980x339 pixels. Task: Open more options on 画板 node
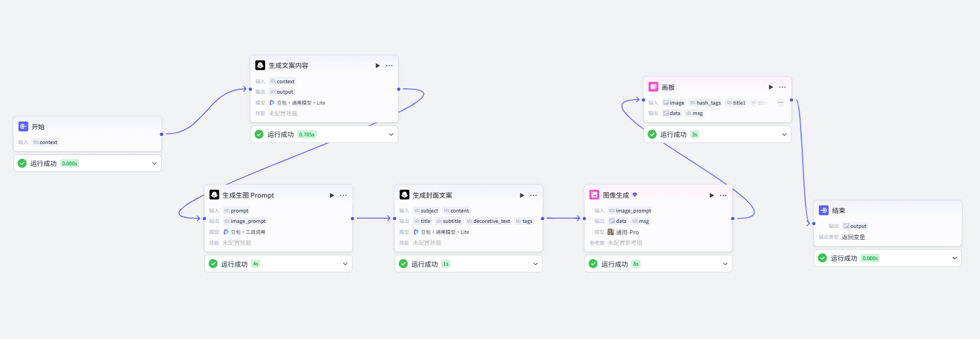tap(782, 87)
